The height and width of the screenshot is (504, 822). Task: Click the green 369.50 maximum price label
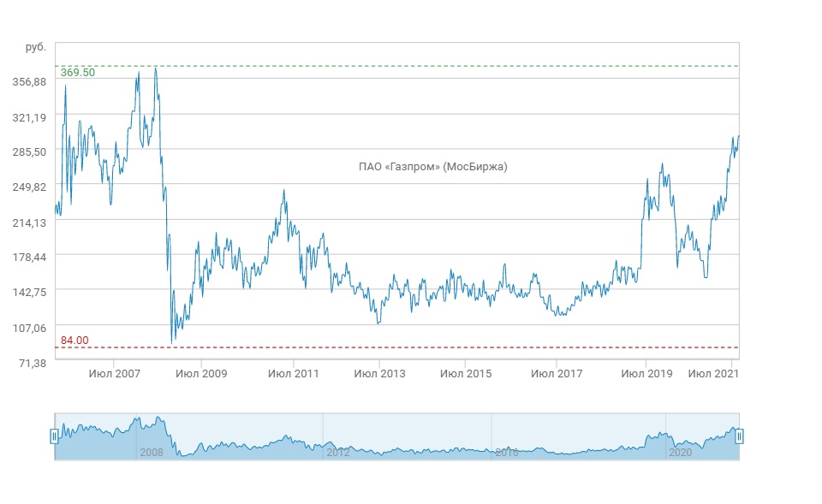[78, 73]
